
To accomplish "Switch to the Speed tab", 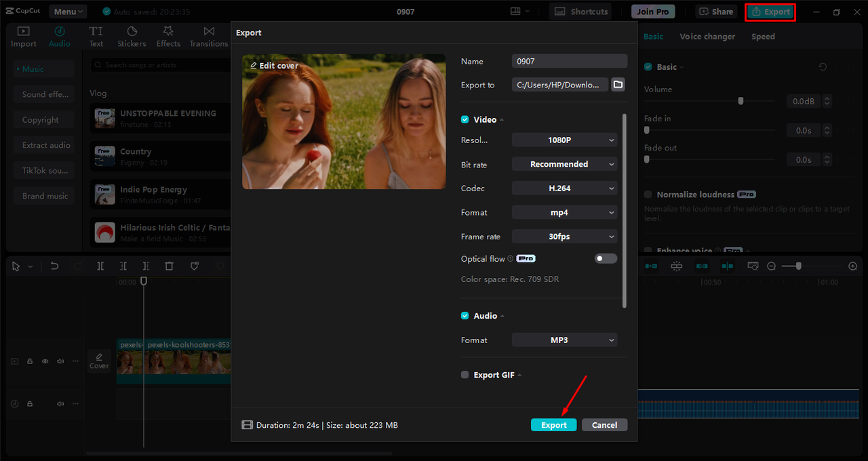I will (763, 37).
